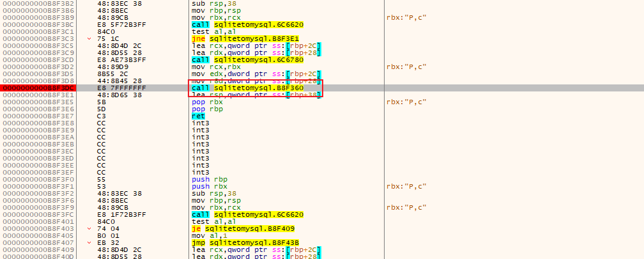Viewport: 644px width, 259px height.
Task: Select call sqlitetomysql.6C6620 at address B8F3FC
Action: click(x=248, y=215)
